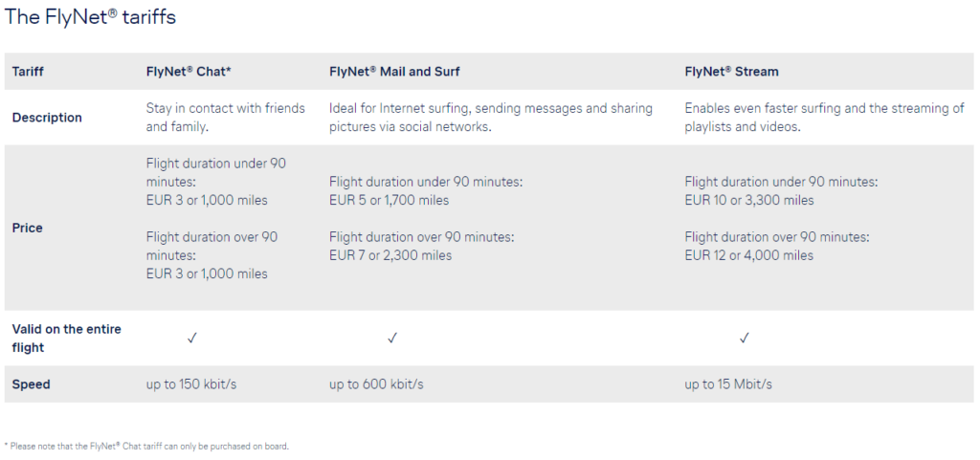Image resolution: width=980 pixels, height=460 pixels.
Task: Click the footnote about purchasing on board
Action: 147,446
